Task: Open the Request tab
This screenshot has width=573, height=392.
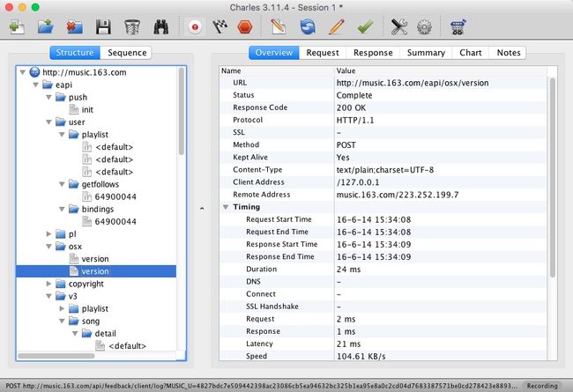Action: click(323, 53)
